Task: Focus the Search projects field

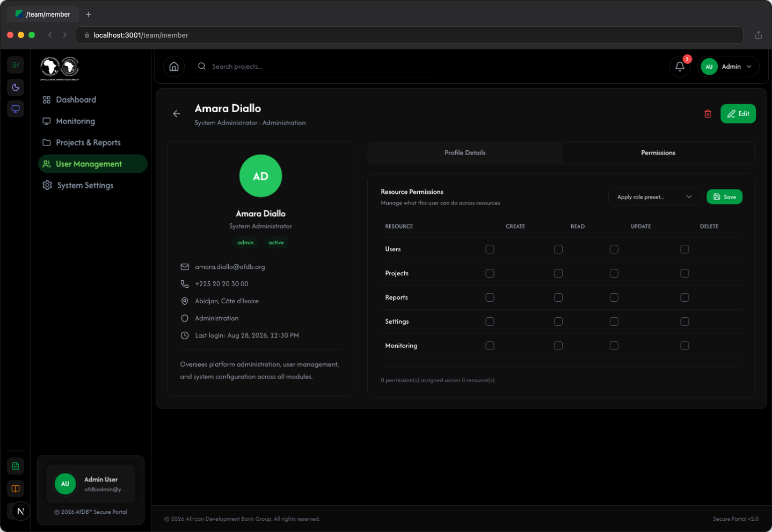Action: 311,67
